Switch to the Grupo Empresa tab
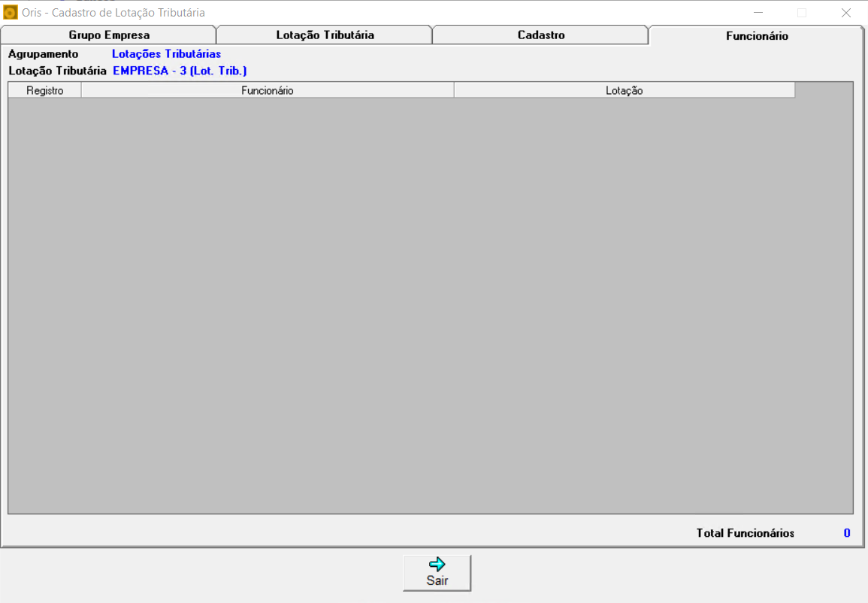 click(109, 35)
